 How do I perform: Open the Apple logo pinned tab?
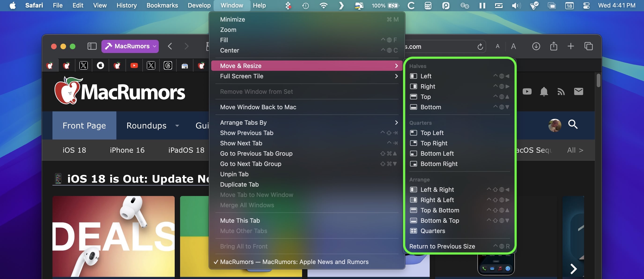pyautogui.click(x=100, y=66)
